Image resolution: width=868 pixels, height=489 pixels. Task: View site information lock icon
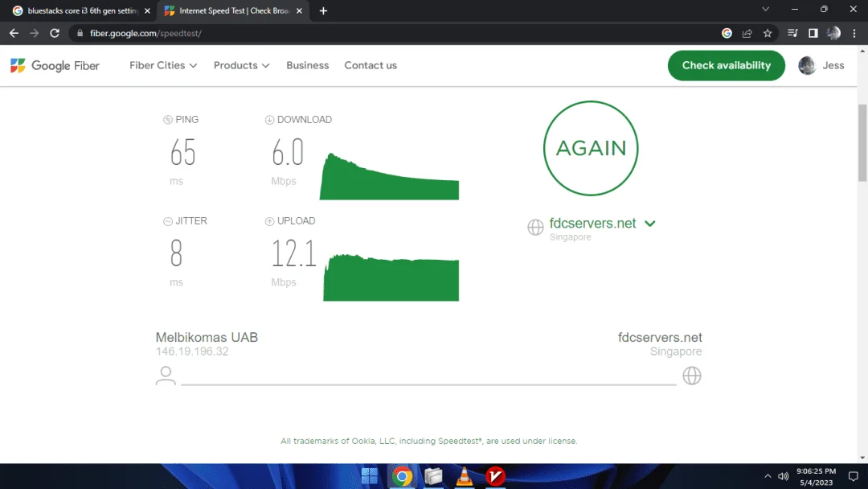point(80,33)
